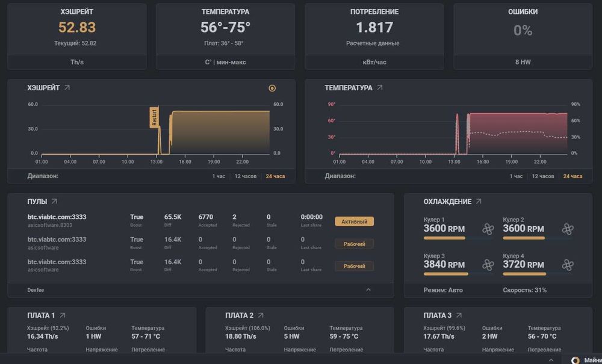Click the Кулер 4 fan icon
The image size is (602, 364).
coord(568,265)
